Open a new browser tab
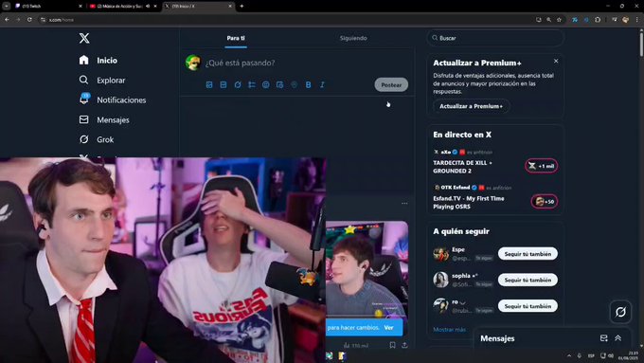644x363 pixels. point(241,7)
